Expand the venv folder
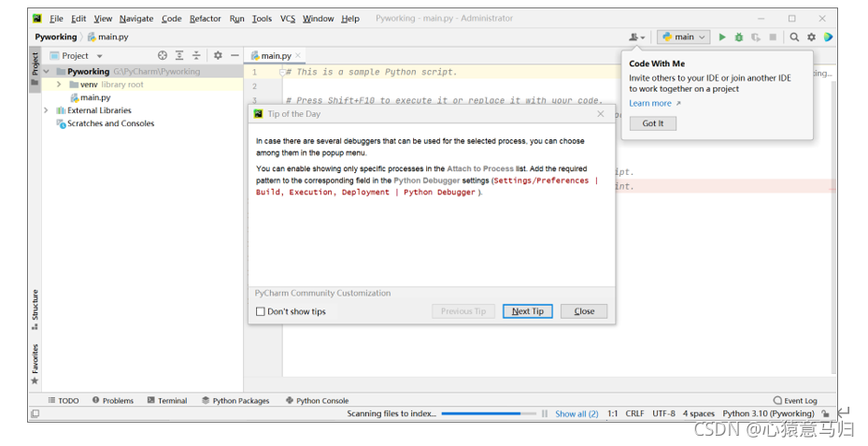 (x=59, y=84)
